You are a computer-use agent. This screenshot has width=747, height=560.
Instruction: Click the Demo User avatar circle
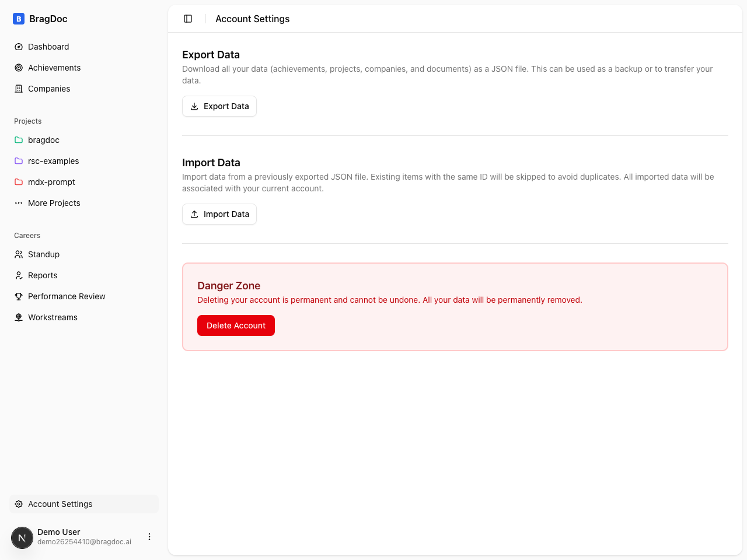tap(22, 538)
